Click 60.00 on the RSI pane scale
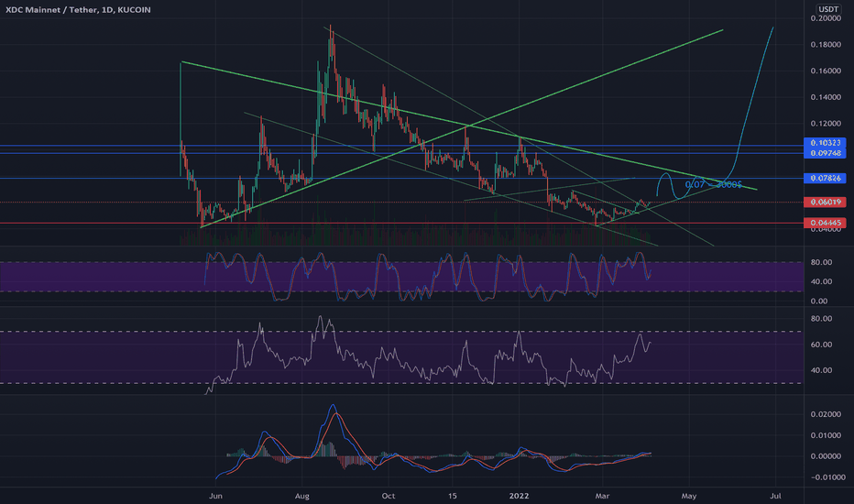This screenshot has height=504, width=854. point(821,345)
